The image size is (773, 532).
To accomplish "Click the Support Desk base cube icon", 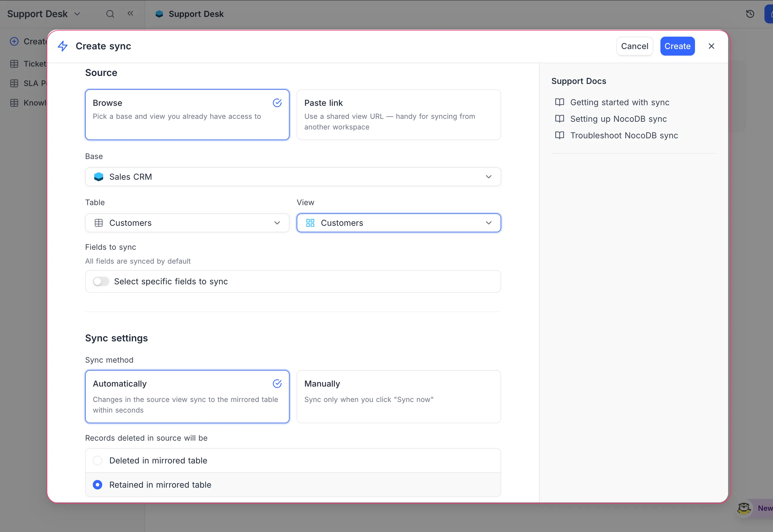I will (159, 14).
